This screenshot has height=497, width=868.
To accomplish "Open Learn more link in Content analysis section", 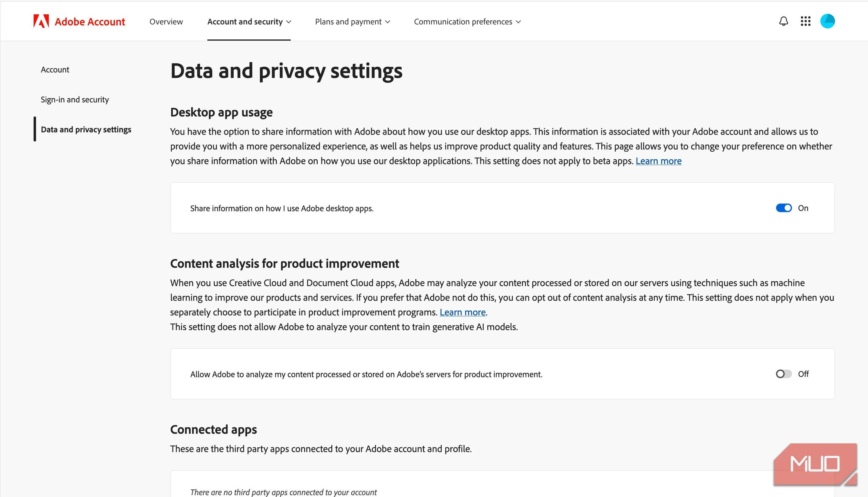I will [x=462, y=312].
